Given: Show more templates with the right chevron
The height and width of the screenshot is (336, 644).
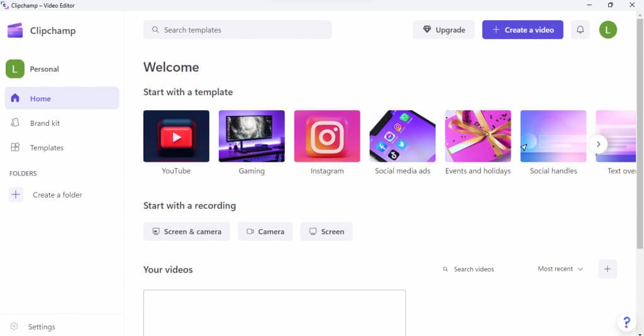Looking at the screenshot, I should click(x=599, y=144).
